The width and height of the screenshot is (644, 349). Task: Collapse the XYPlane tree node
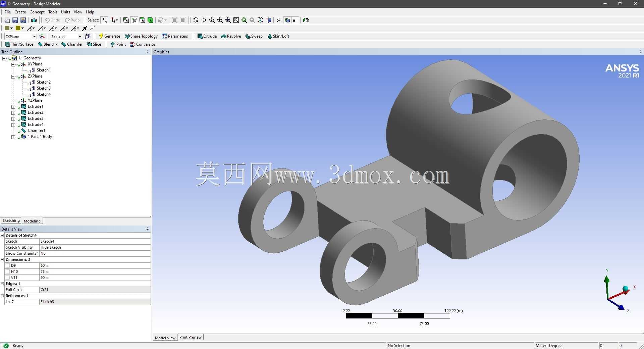pos(13,64)
